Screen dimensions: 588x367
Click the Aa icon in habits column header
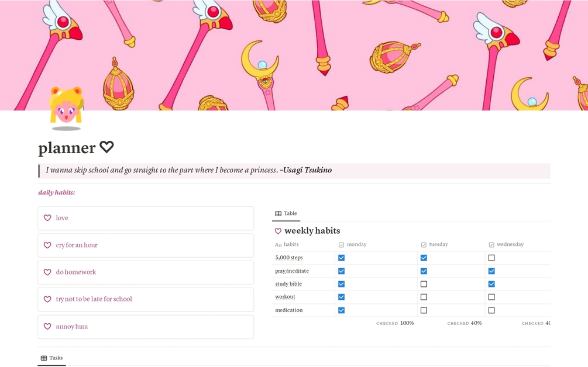pyautogui.click(x=278, y=244)
